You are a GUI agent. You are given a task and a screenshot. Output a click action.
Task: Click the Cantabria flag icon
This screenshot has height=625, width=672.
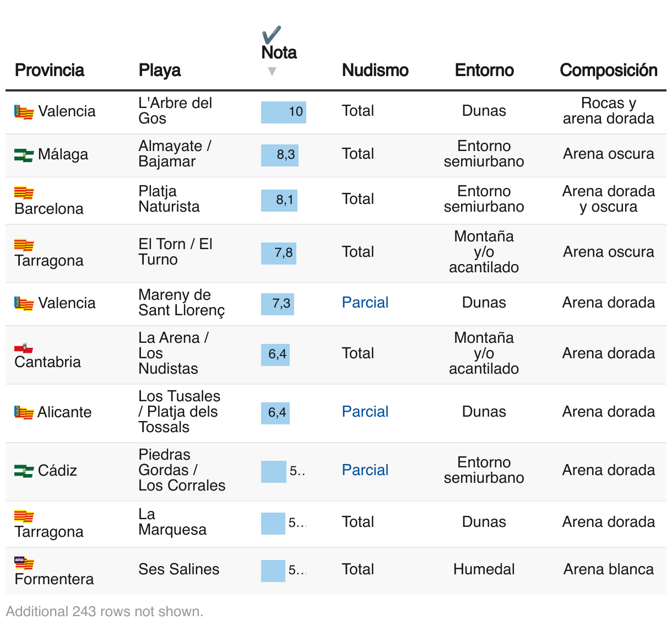[x=24, y=347]
